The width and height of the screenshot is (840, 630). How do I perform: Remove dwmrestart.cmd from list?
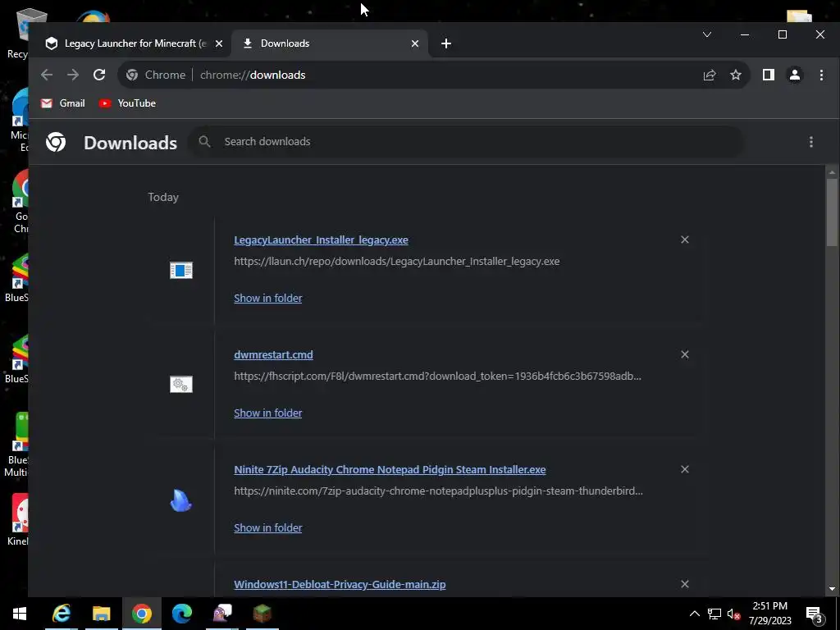pos(685,354)
